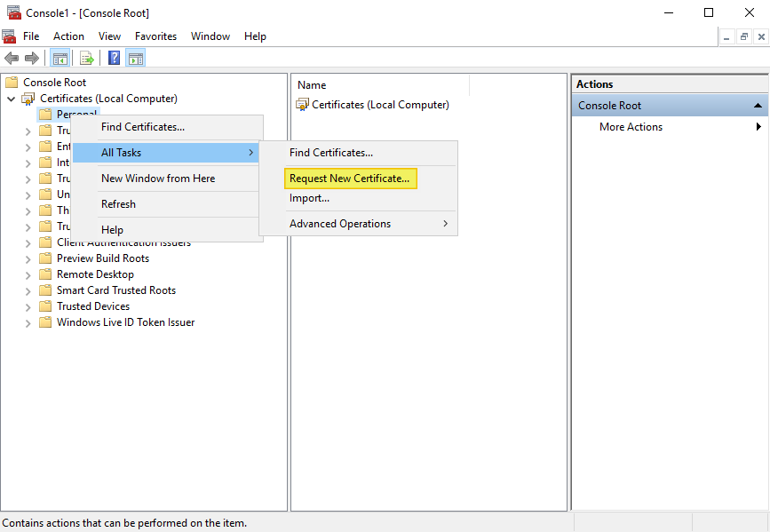Click the Back arrow in the toolbar
This screenshot has width=770, height=532.
pyautogui.click(x=12, y=59)
